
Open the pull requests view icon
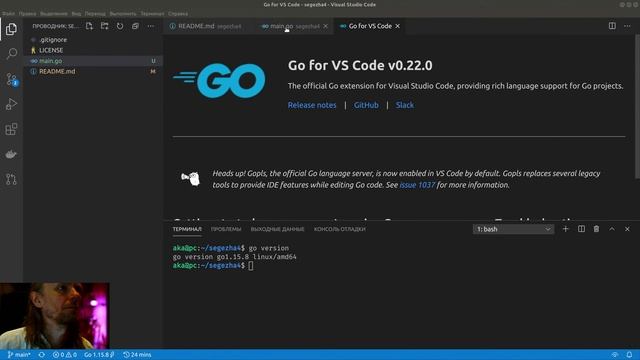pyautogui.click(x=11, y=179)
